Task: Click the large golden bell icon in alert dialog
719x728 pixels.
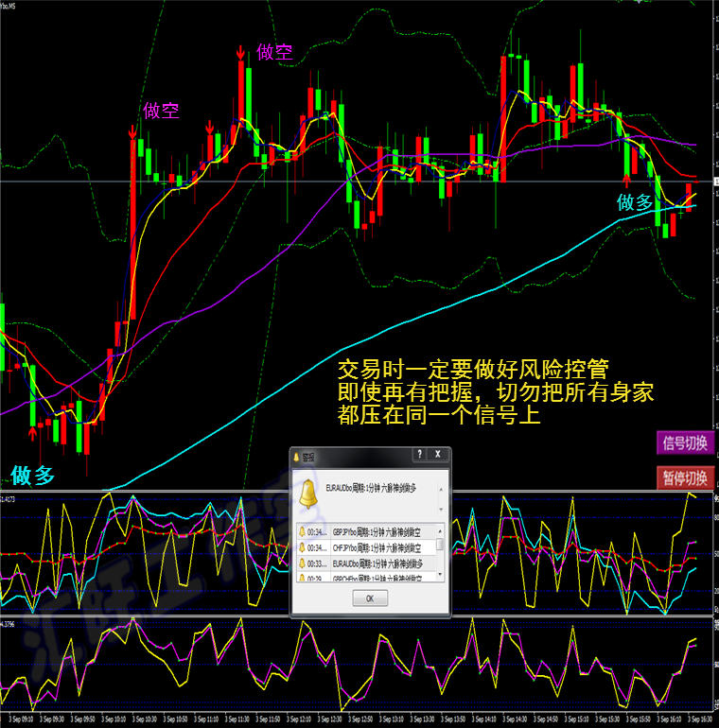Action: tap(308, 494)
